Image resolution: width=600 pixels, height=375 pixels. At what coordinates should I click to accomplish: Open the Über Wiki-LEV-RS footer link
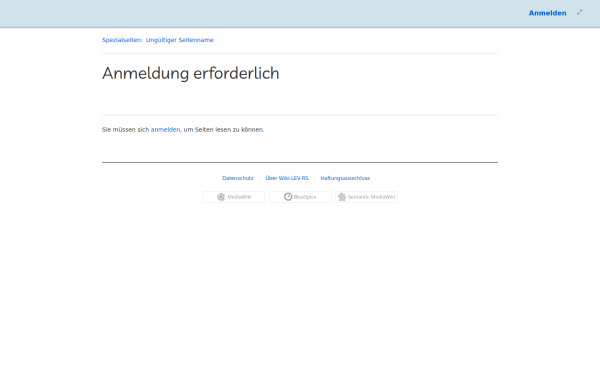click(287, 178)
